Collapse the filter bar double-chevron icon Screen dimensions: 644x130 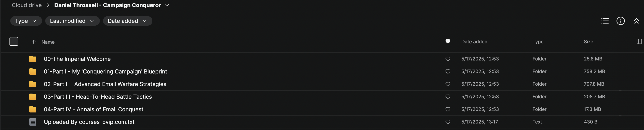(x=636, y=21)
